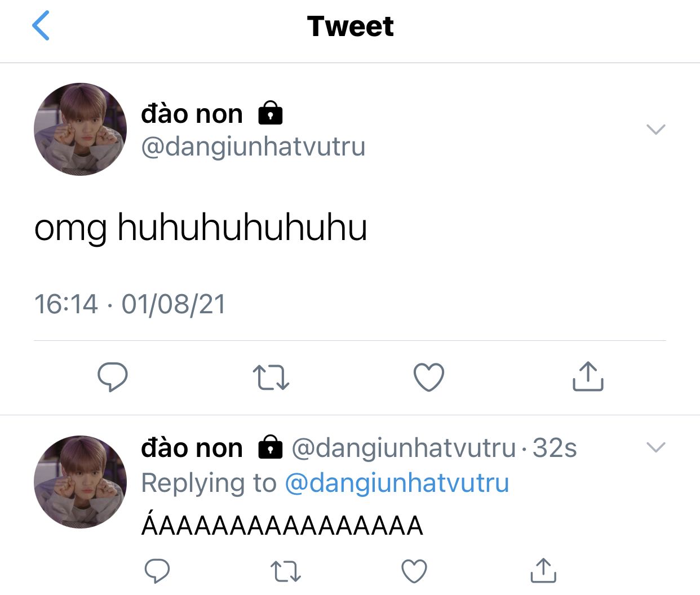Share the ÁAAAA reply tweet
Image resolution: width=700 pixels, height=595 pixels.
(x=543, y=570)
